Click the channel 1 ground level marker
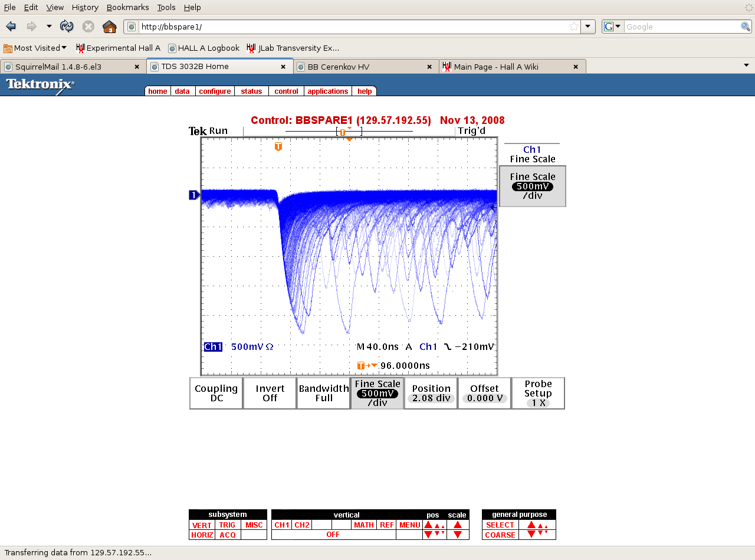Screen dimensions: 755x560 pos(194,195)
